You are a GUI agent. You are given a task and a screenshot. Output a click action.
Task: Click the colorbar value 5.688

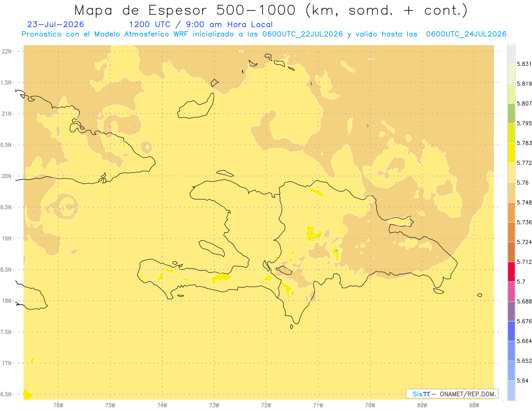point(524,301)
